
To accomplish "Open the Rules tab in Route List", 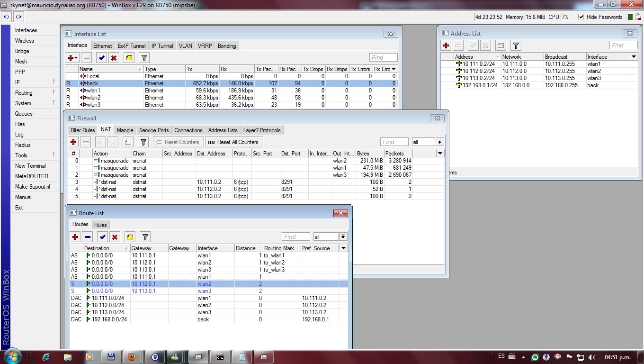I will point(100,225).
